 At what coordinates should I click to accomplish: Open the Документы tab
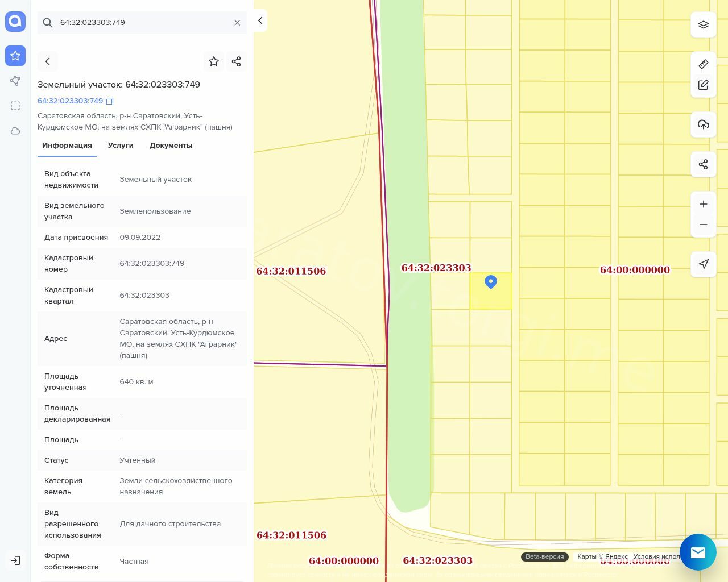click(x=171, y=145)
